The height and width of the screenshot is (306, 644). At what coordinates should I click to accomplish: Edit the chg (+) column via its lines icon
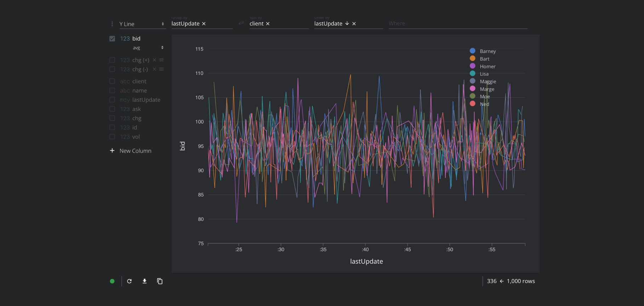[161, 60]
